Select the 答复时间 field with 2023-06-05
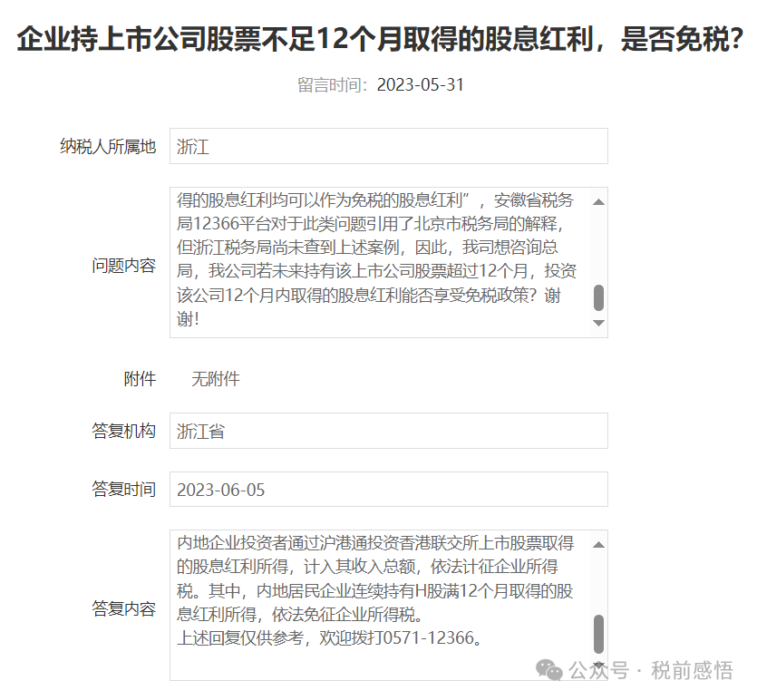This screenshot has height=700, width=757. [x=388, y=490]
